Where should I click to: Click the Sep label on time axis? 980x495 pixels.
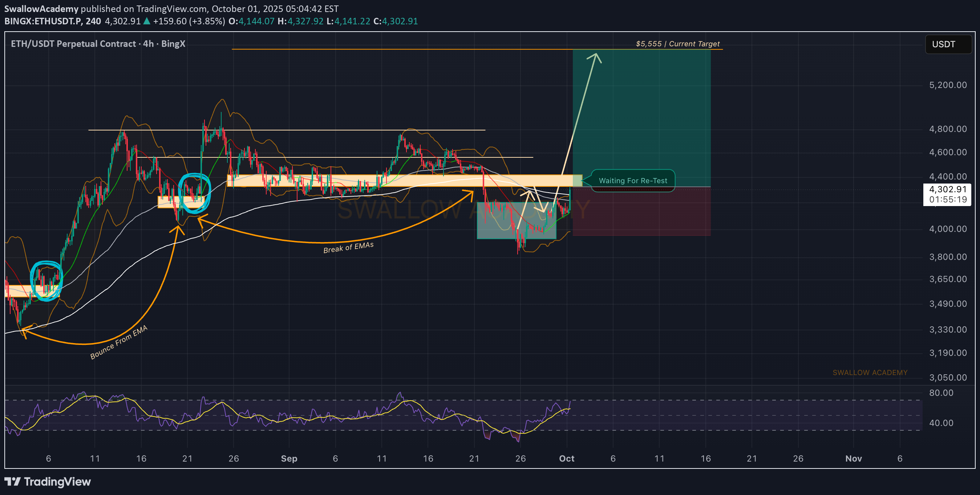point(289,458)
